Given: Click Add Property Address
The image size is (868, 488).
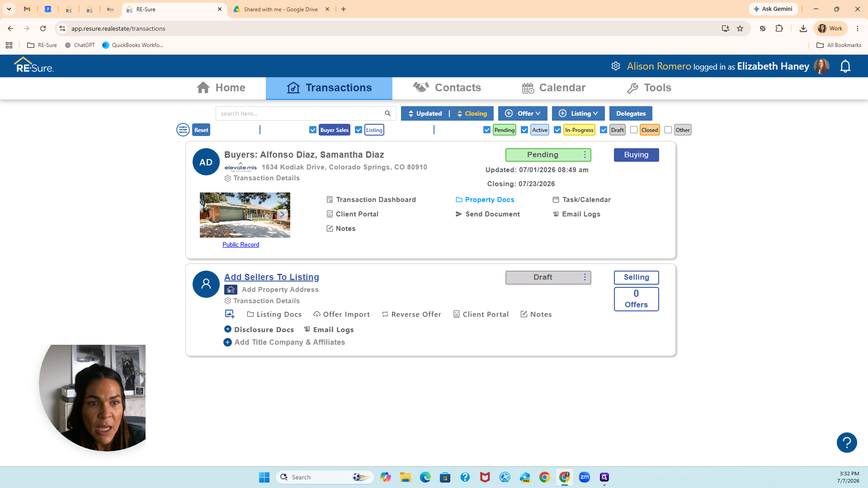Looking at the screenshot, I should click(280, 290).
